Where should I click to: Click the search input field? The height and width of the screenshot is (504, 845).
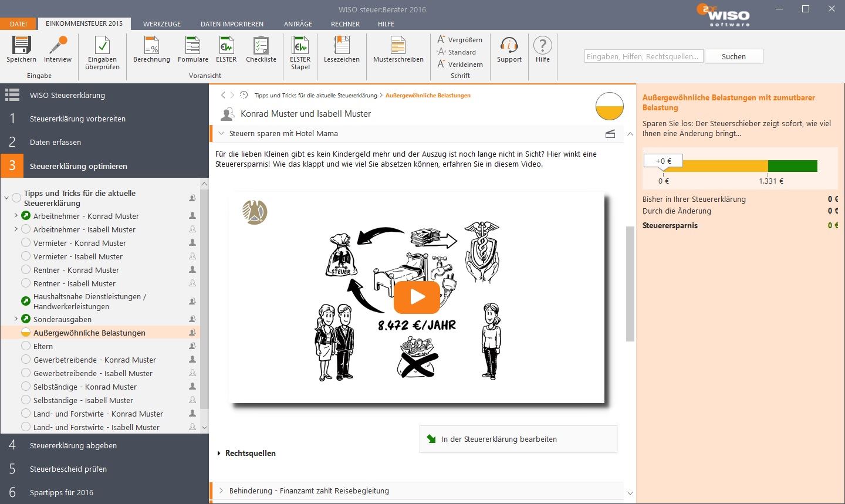click(x=644, y=56)
